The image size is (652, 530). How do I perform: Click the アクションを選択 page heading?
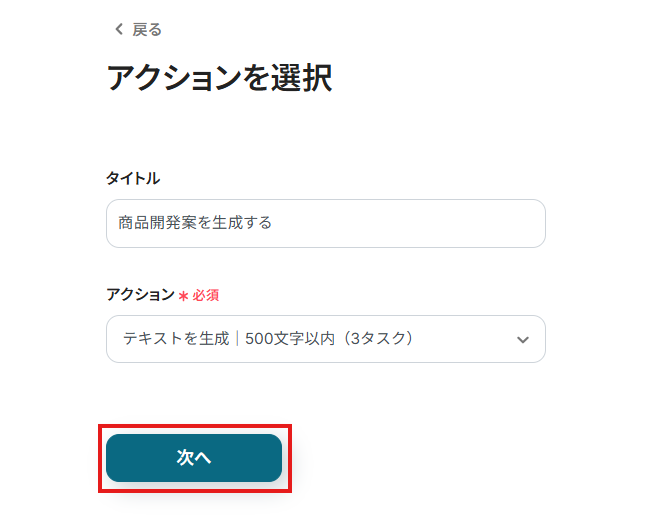(219, 79)
